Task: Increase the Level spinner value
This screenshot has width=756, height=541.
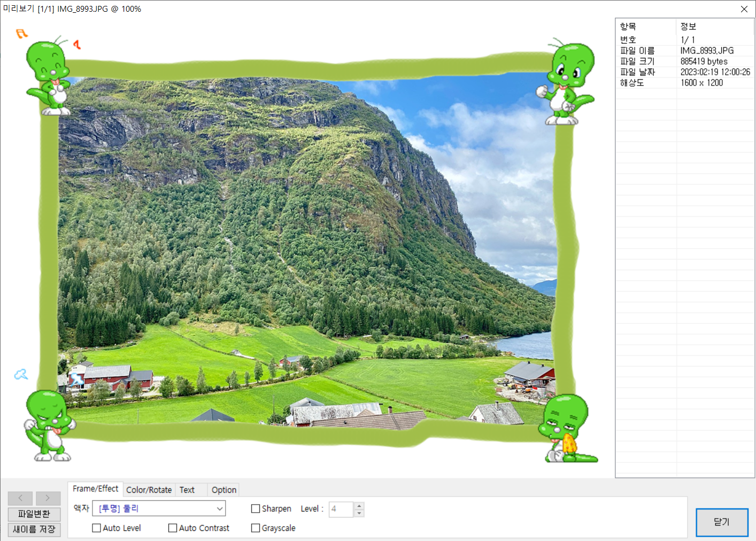Action: pos(359,505)
